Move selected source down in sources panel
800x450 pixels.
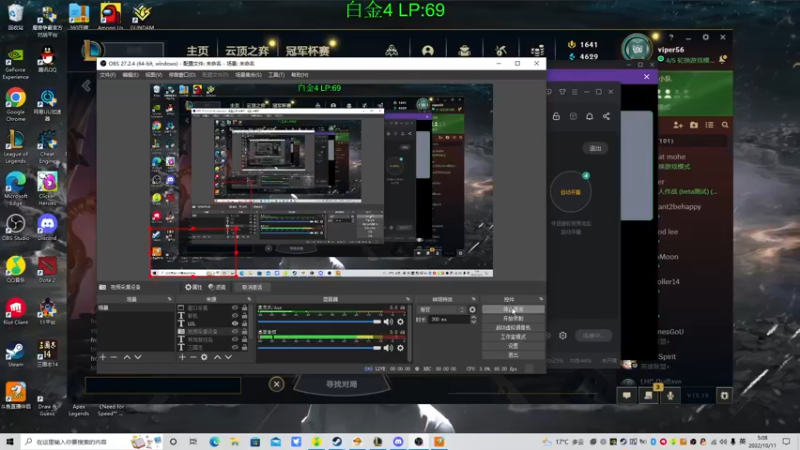pos(228,357)
